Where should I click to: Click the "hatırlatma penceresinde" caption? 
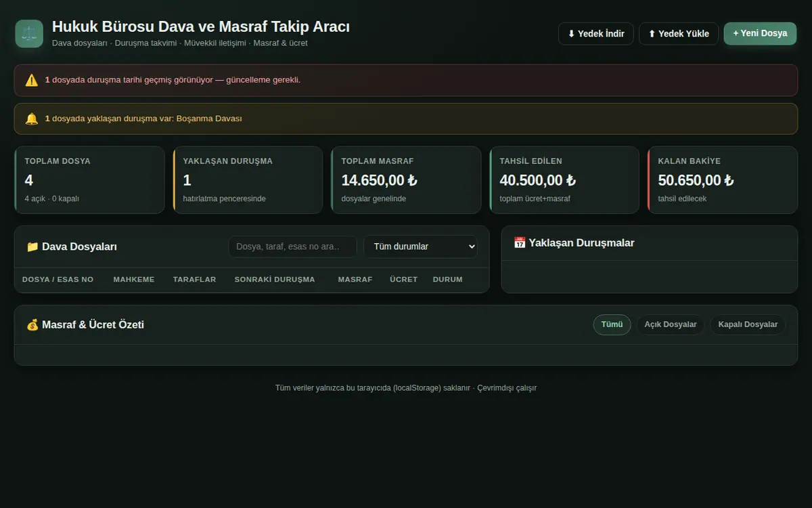(x=224, y=199)
